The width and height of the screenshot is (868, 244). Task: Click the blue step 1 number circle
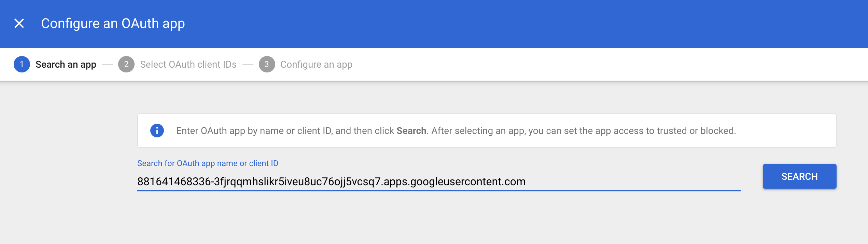(x=22, y=64)
